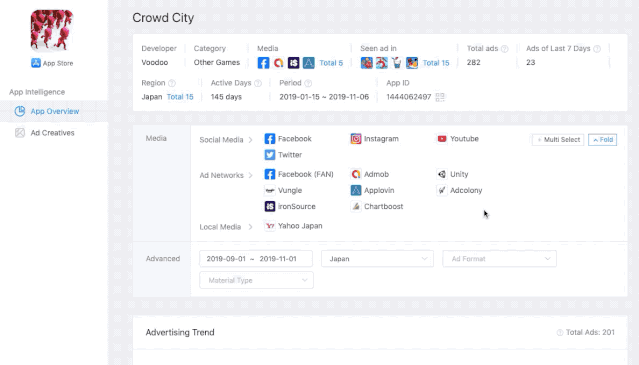
Task: Show Total ads help tooltip
Action: click(505, 49)
